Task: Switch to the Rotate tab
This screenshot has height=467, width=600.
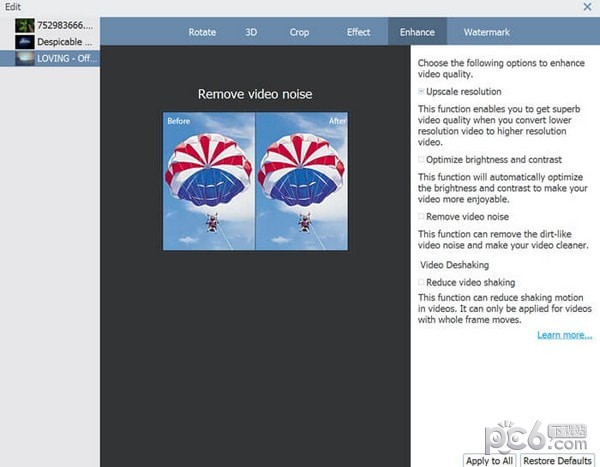Action: tap(202, 32)
